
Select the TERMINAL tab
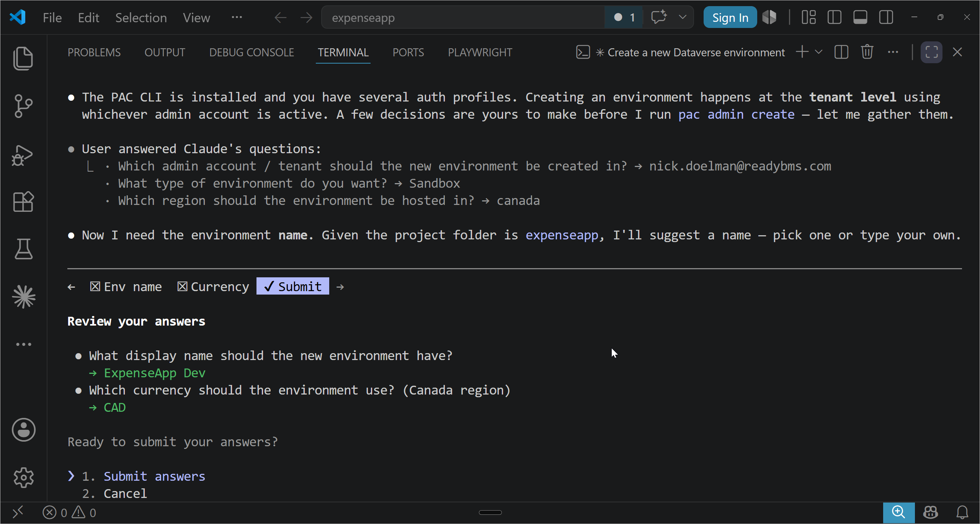[x=343, y=52]
